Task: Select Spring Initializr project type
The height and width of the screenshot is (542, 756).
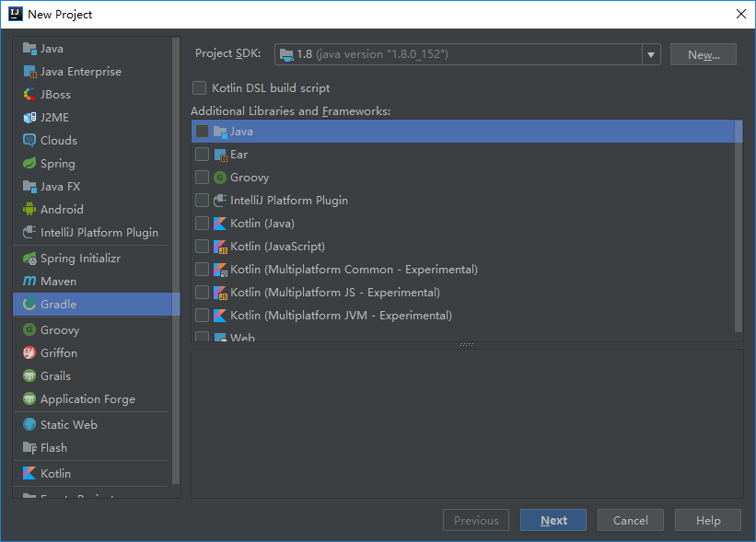Action: click(x=90, y=259)
